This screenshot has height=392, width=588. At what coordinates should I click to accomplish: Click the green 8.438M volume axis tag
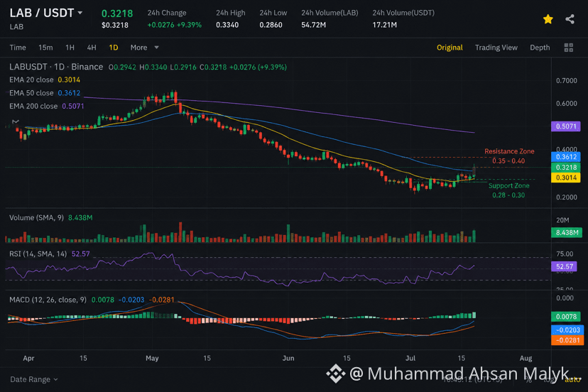pos(567,233)
